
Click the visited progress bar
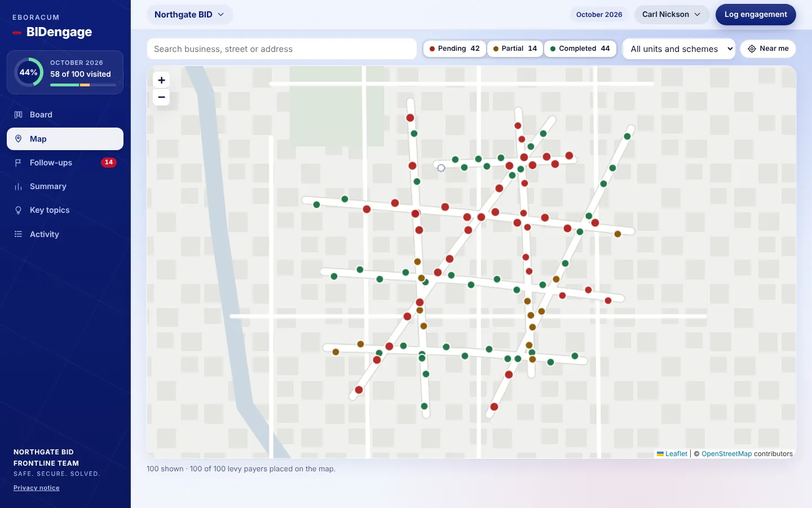tap(83, 85)
